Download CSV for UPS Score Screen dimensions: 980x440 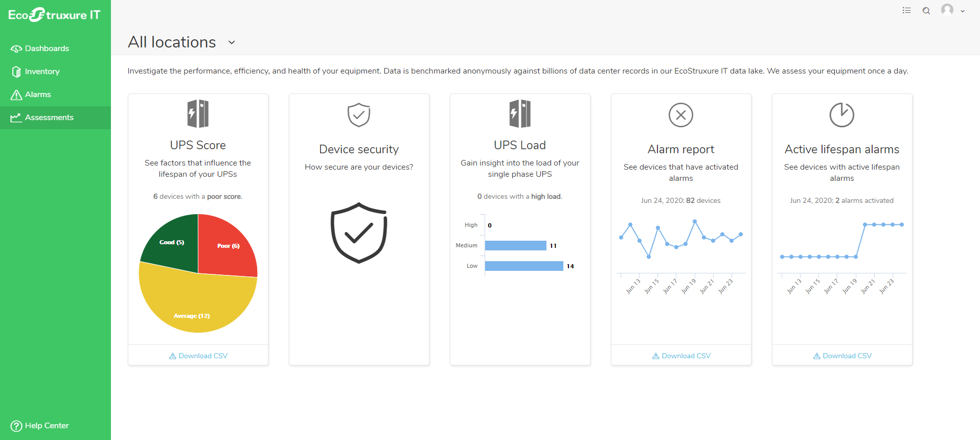(x=198, y=356)
